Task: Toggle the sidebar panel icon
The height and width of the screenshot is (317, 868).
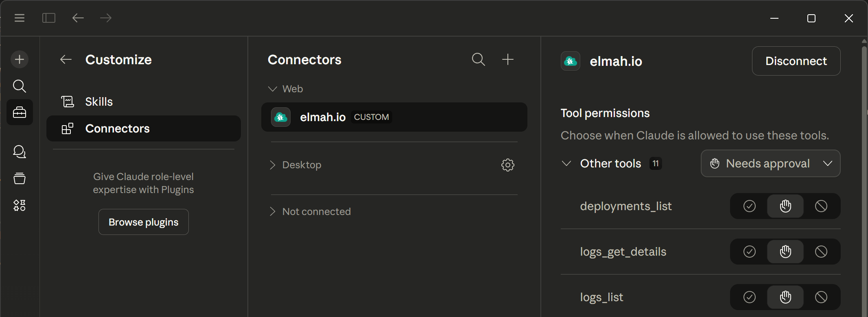Action: point(49,18)
